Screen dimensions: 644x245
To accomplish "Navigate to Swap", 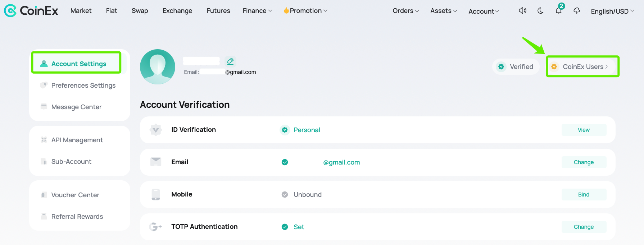I will click(140, 11).
